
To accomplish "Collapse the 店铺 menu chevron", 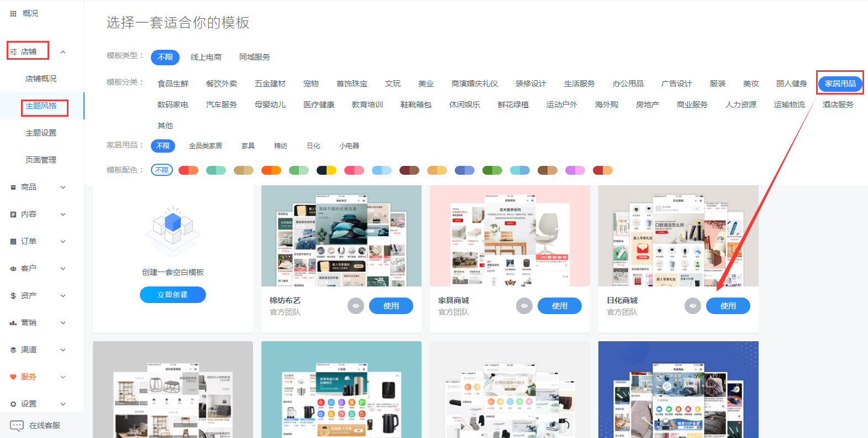I will pos(63,52).
